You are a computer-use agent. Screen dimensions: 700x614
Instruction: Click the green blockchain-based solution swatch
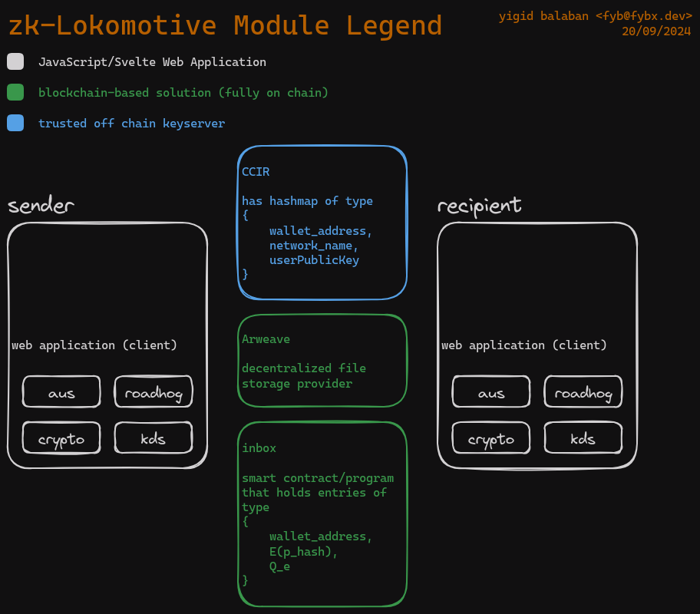[x=15, y=92]
